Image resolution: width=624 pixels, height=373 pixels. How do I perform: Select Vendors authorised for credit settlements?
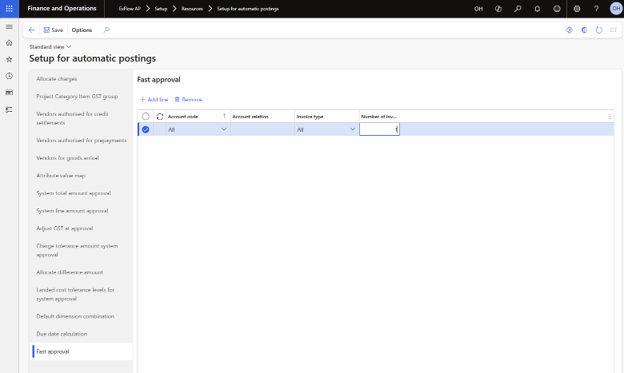[72, 118]
